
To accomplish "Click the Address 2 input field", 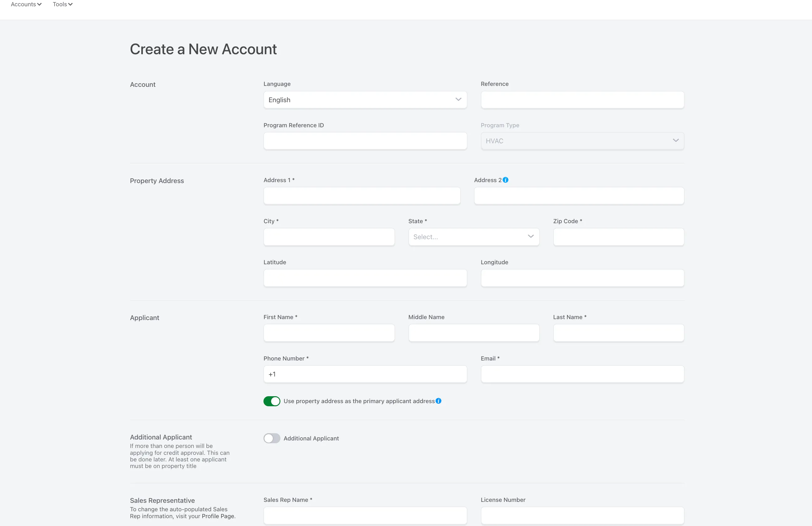I will click(x=579, y=196).
